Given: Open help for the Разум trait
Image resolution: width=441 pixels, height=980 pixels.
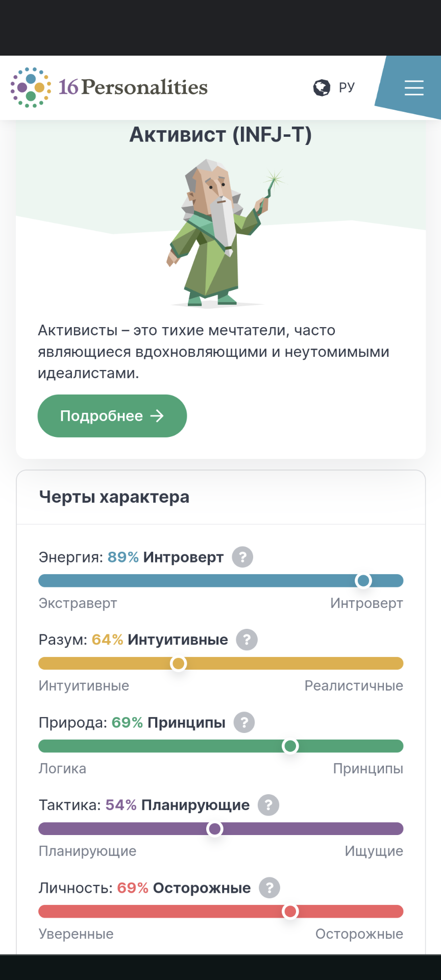Looking at the screenshot, I should 246,640.
